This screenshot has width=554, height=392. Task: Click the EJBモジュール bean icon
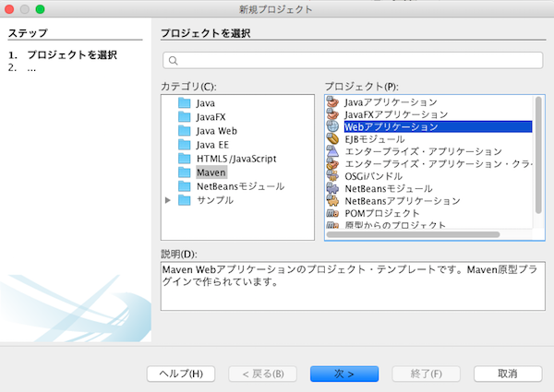click(x=332, y=139)
